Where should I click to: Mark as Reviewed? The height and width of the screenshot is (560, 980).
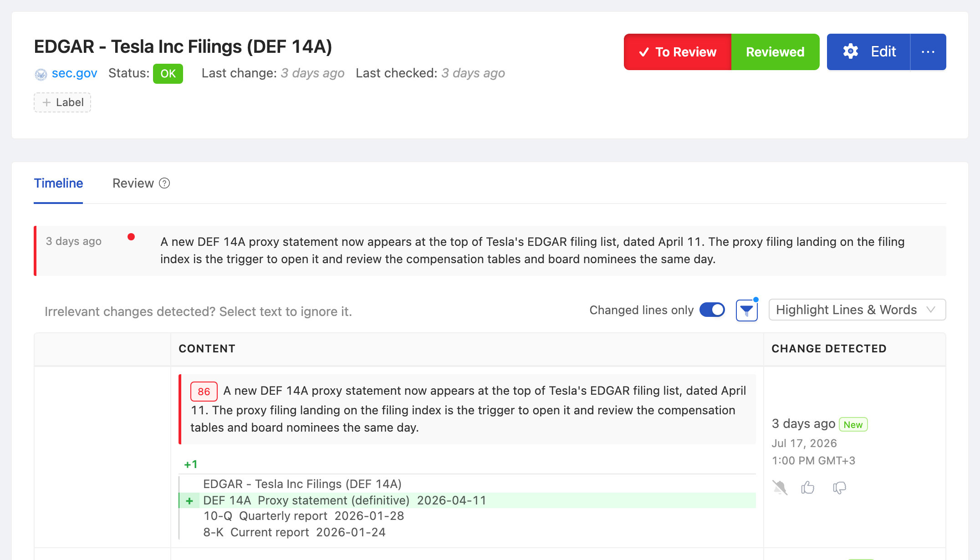[x=775, y=52]
